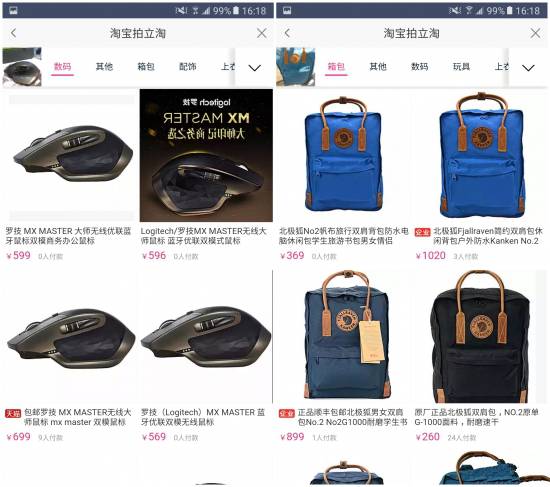
Task: Go back using left screen's back arrow
Action: (x=13, y=33)
